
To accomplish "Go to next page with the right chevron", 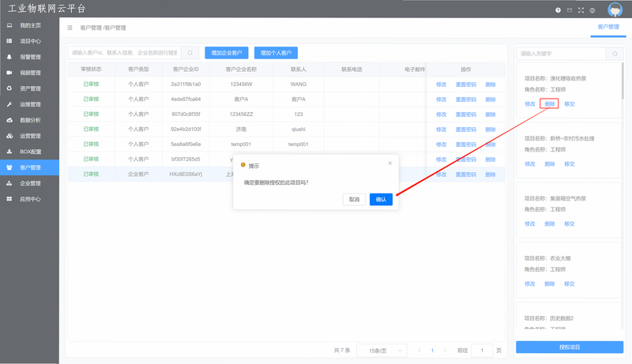I will [445, 351].
